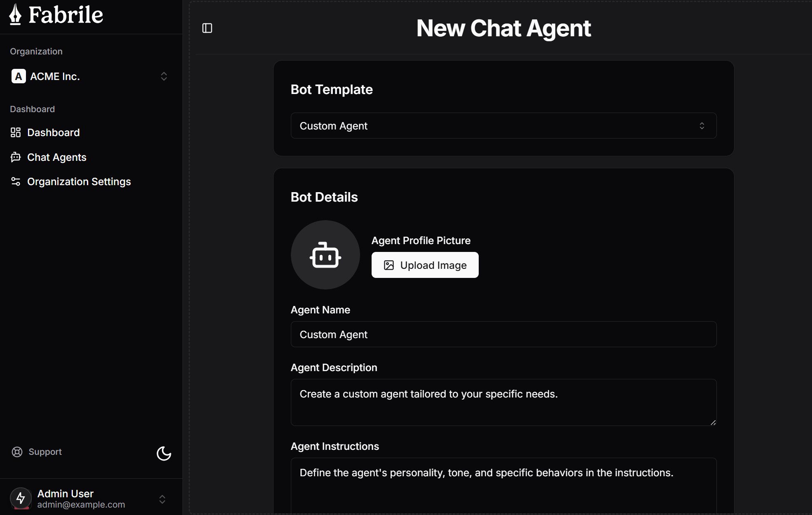Click the Organization Settings icon
812x515 pixels.
tap(15, 181)
